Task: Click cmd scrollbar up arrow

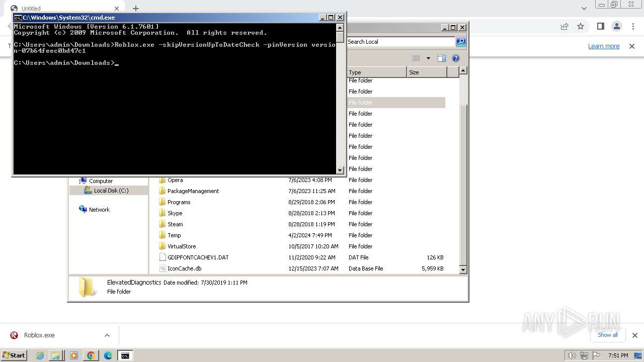Action: pos(340,27)
